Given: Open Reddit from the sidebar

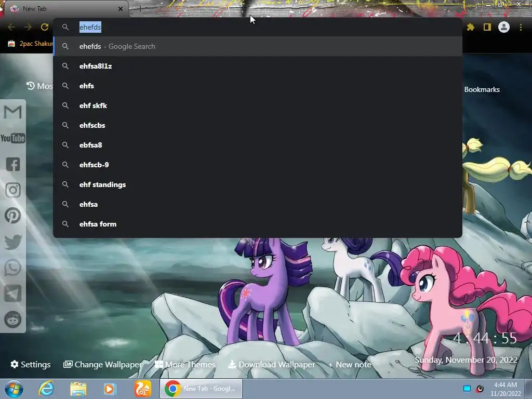Looking at the screenshot, I should click(x=13, y=320).
